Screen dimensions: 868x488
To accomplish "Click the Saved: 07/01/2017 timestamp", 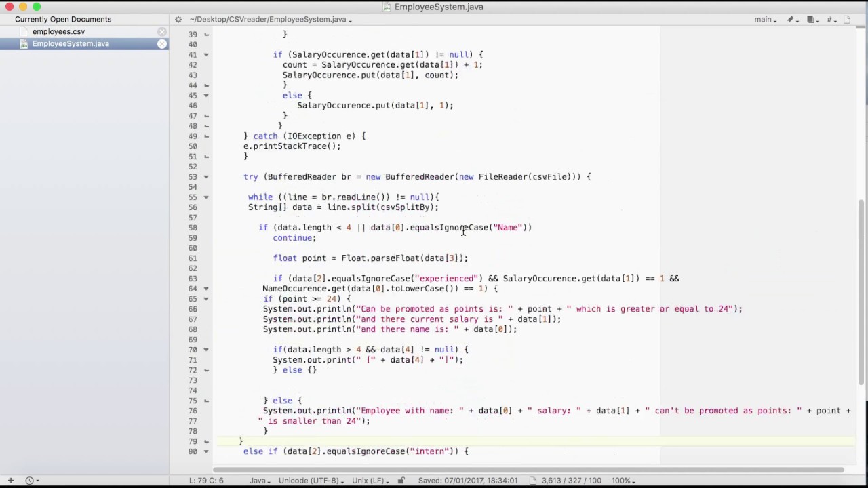I will click(x=467, y=481).
